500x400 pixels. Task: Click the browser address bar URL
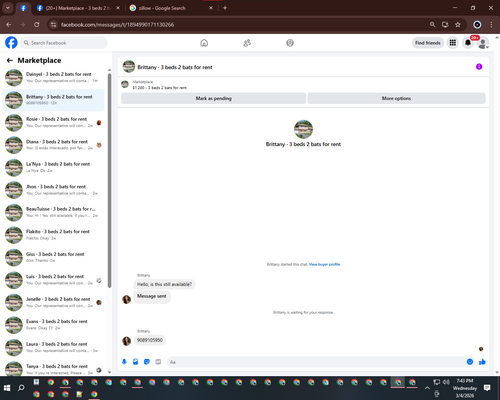pos(117,25)
